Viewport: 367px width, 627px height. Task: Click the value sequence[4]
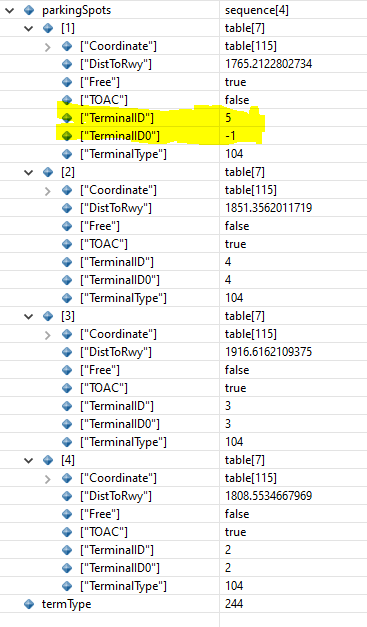coord(257,10)
